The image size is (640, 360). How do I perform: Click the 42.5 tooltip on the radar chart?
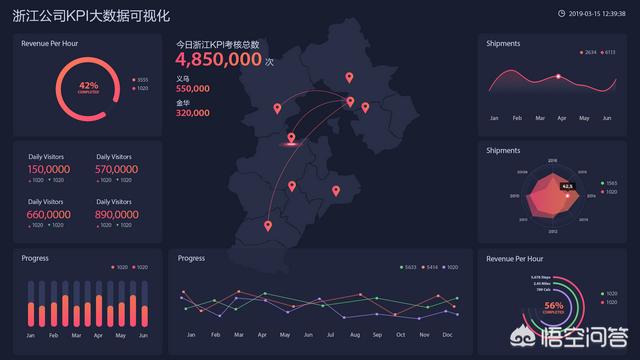[x=567, y=186]
